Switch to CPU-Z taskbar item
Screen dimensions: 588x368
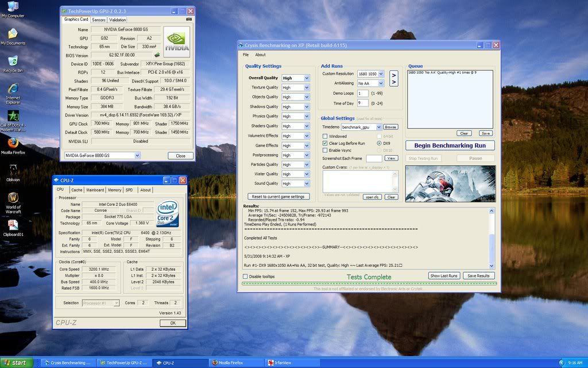pyautogui.click(x=180, y=363)
